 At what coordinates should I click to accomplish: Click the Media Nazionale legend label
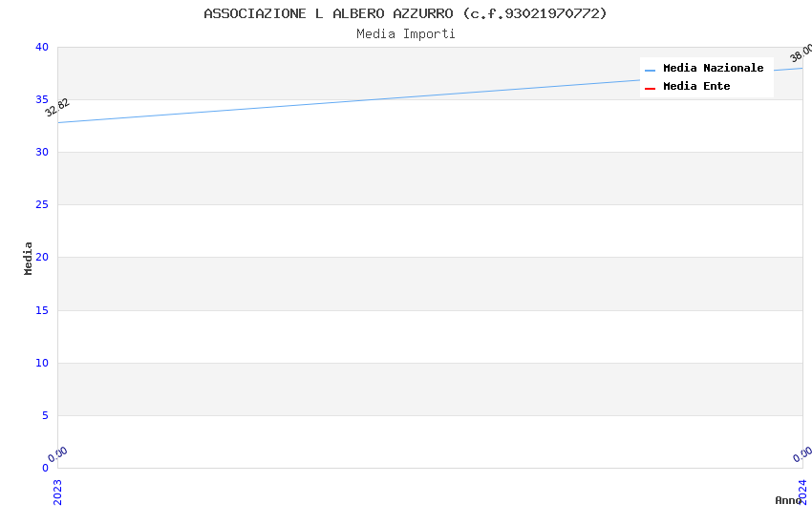point(713,68)
